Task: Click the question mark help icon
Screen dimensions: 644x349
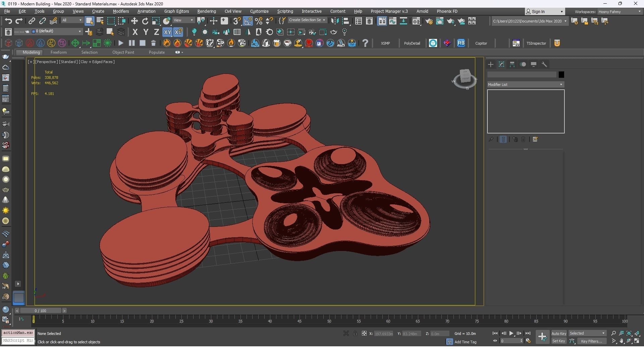Action: (365, 43)
